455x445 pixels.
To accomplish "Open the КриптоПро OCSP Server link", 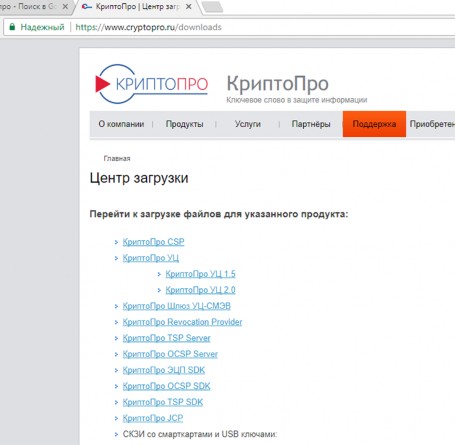I will 170,354.
